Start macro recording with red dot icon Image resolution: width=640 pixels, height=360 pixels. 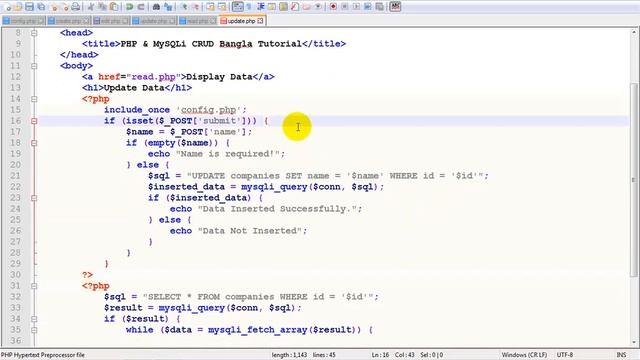(333, 7)
